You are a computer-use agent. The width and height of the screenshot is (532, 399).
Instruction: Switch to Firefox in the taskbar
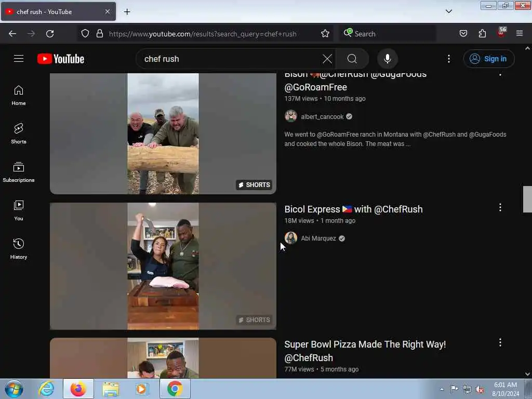[x=78, y=389]
